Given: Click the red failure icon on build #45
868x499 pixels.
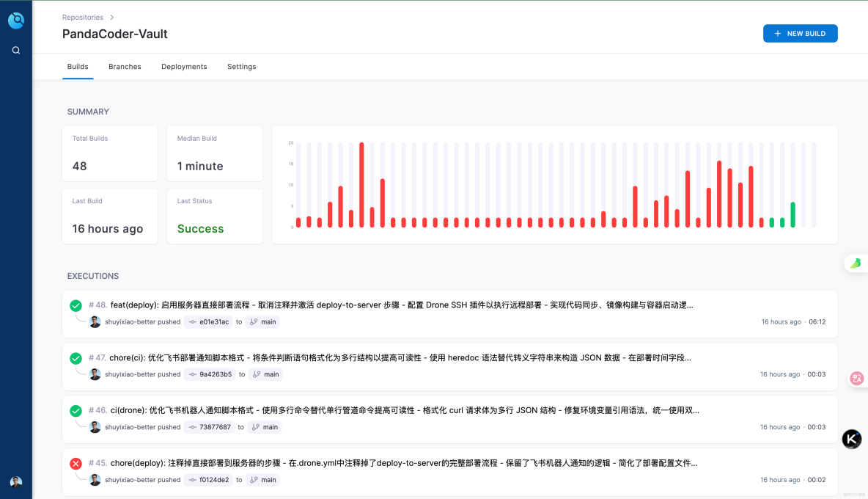Looking at the screenshot, I should point(75,463).
